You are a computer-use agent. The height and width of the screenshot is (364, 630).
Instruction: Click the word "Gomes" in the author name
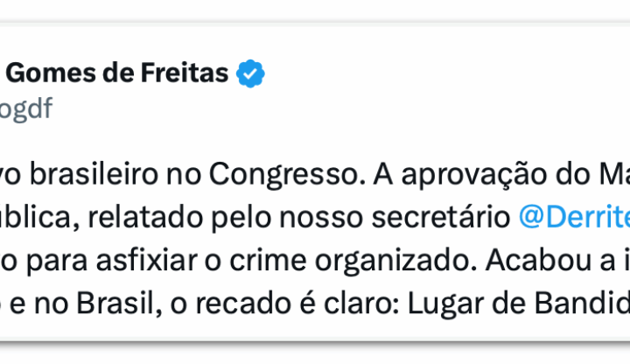coord(44,75)
